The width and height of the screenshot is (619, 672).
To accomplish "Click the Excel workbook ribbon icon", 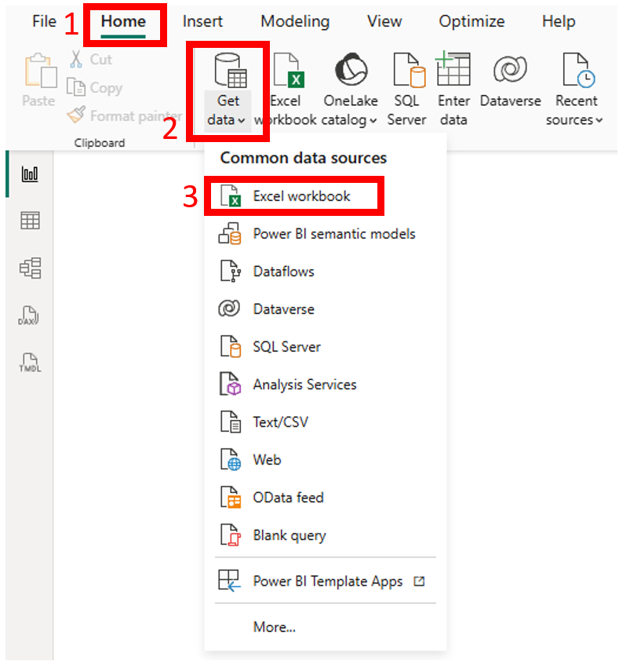I will pos(289,69).
